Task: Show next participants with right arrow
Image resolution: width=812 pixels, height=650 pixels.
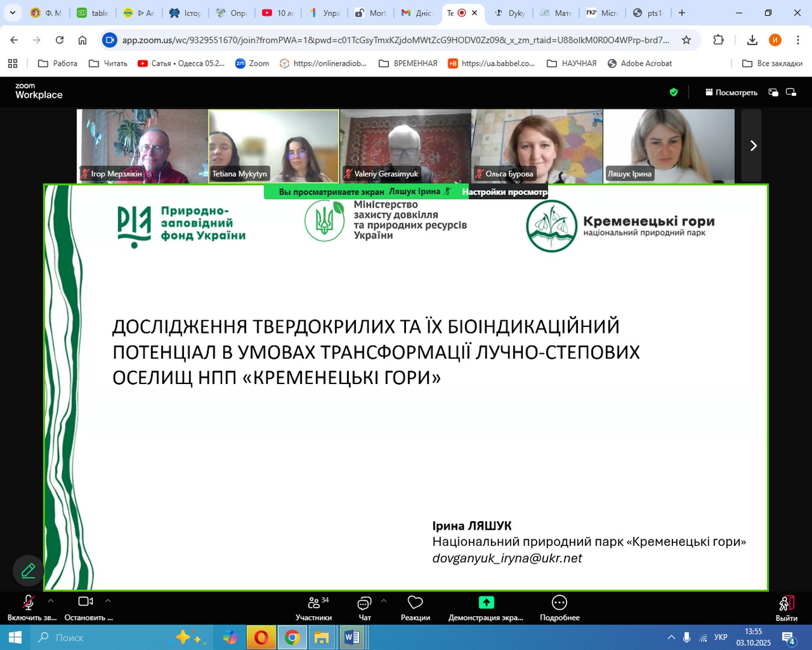Action: click(752, 146)
